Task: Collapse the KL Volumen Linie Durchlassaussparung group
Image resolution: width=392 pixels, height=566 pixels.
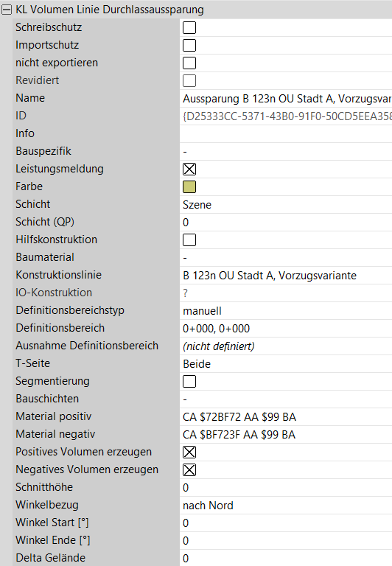Action: pyautogui.click(x=7, y=10)
